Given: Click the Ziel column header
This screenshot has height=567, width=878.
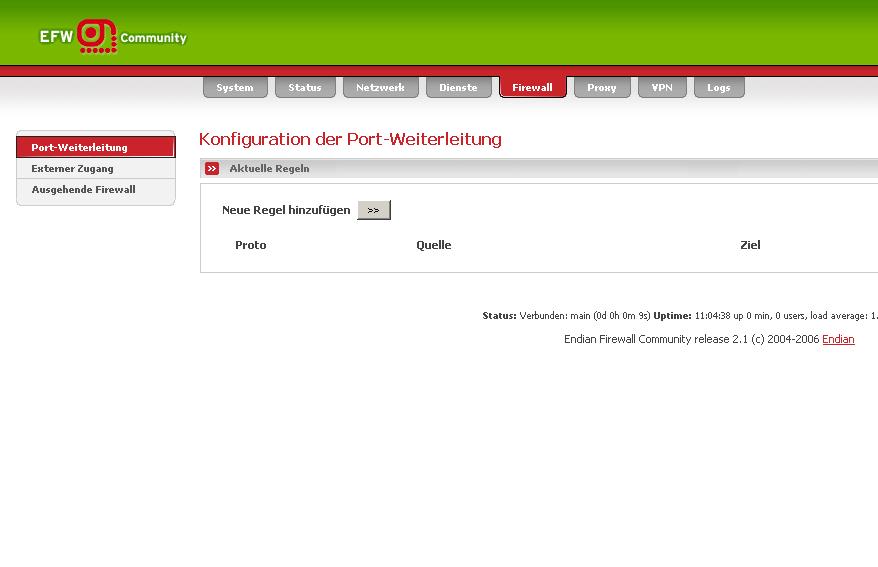Looking at the screenshot, I should [x=750, y=245].
